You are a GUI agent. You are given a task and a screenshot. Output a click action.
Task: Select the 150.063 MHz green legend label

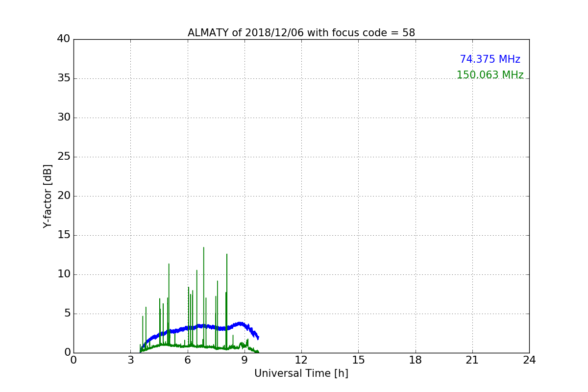tap(490, 75)
